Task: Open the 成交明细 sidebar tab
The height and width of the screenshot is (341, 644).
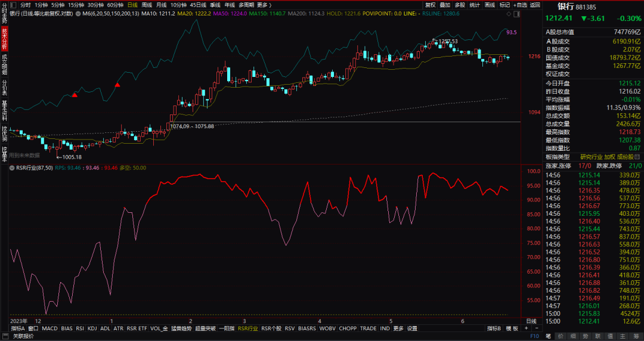Action: pyautogui.click(x=5, y=64)
